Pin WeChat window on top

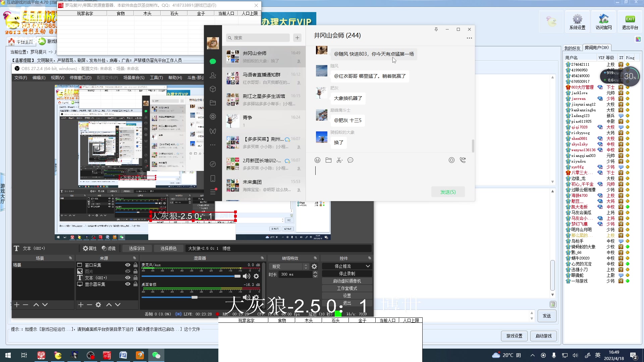pos(436,29)
